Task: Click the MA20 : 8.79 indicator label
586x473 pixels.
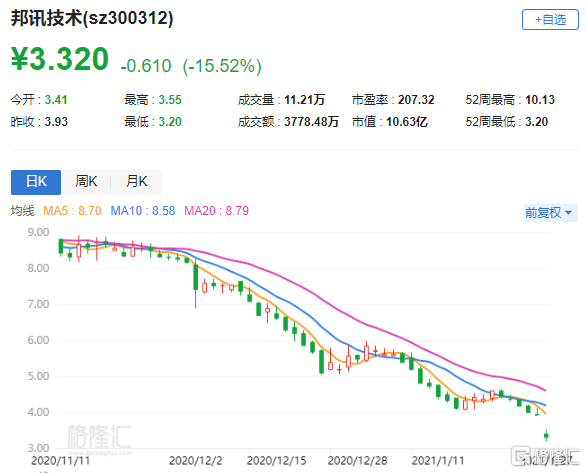Action: click(216, 211)
